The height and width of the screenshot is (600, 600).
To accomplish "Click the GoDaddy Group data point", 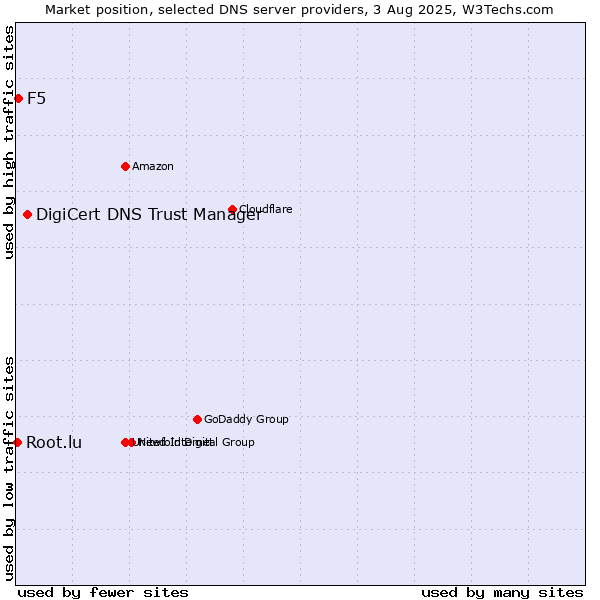I will click(197, 420).
